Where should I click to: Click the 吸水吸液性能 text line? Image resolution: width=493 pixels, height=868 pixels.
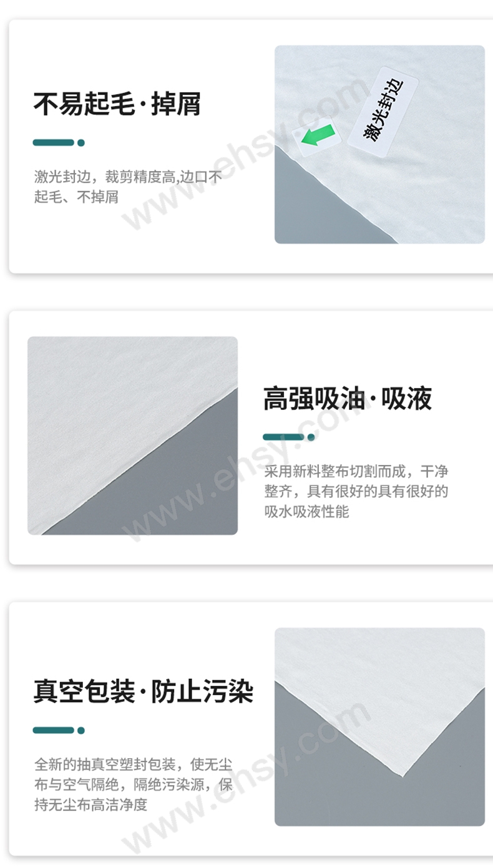coord(306,512)
